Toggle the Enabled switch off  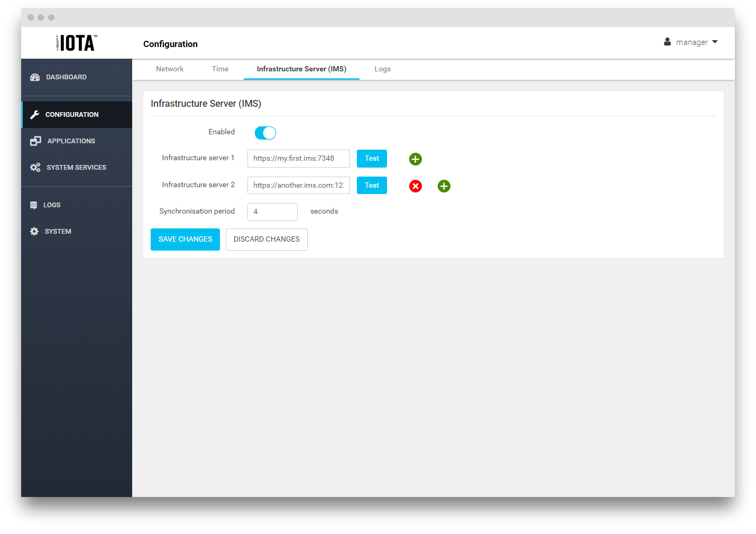[265, 133]
